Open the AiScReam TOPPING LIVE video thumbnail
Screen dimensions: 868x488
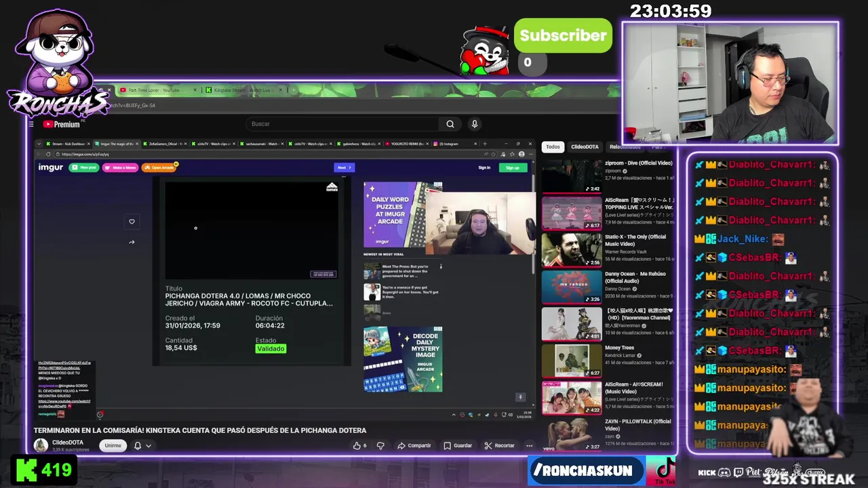tap(572, 213)
